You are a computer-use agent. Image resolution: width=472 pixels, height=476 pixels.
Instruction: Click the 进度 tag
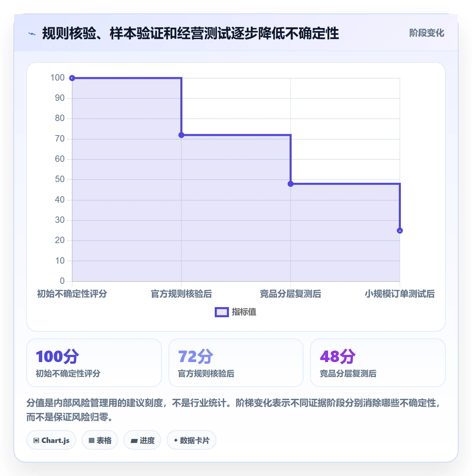142,440
